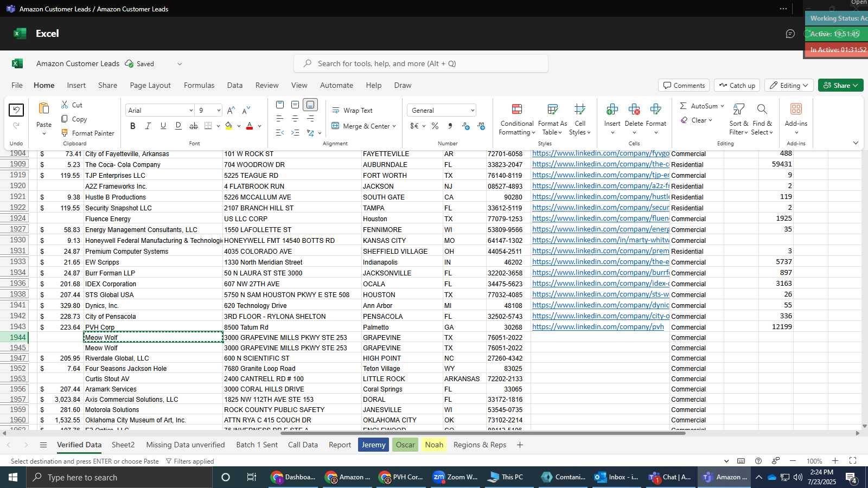868x488 pixels.
Task: Switch to Jeremy sheet tab
Action: pyautogui.click(x=373, y=445)
